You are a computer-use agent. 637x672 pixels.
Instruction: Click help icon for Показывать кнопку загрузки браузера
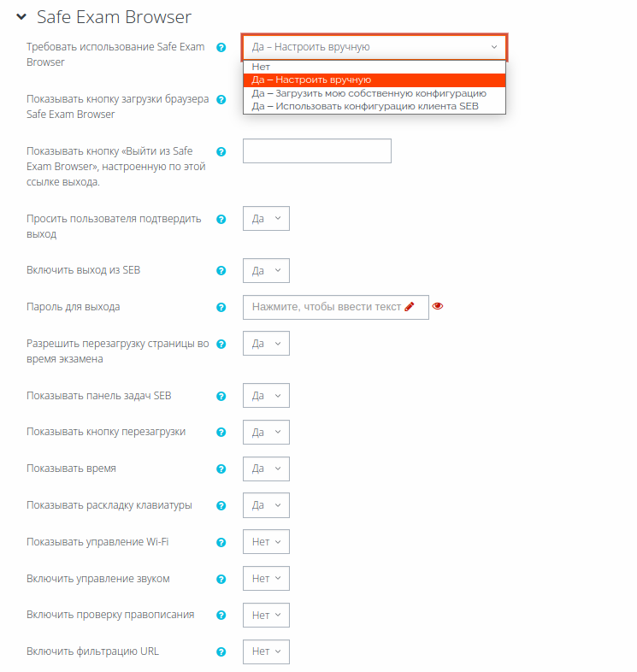point(221,100)
